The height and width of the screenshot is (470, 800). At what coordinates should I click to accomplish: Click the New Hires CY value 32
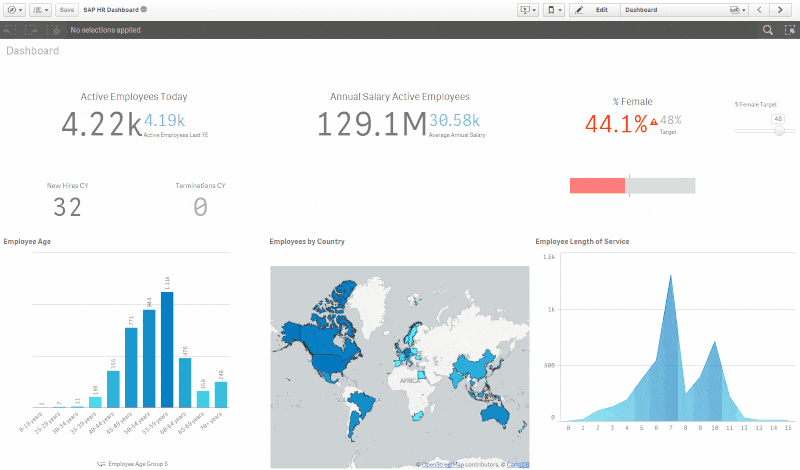67,207
